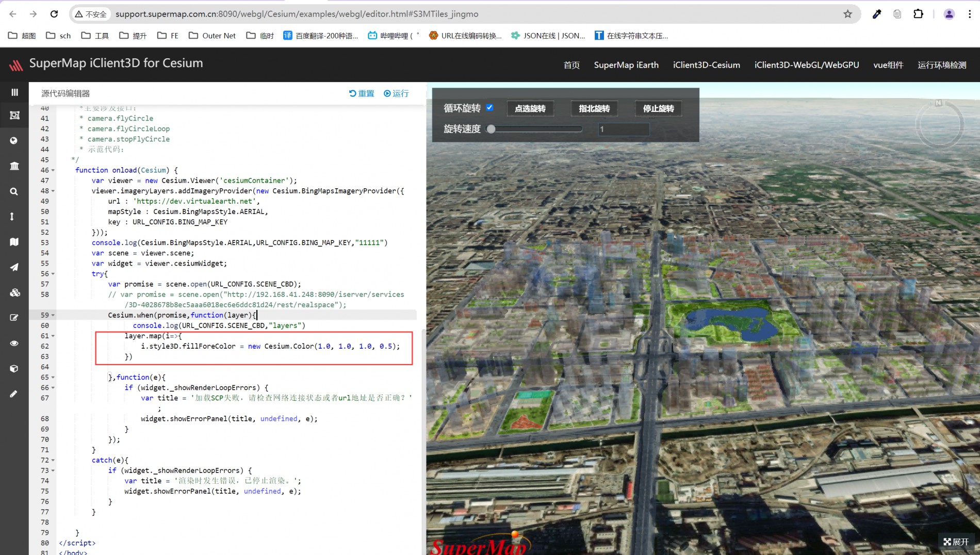Image resolution: width=980 pixels, height=555 pixels.
Task: Fold the function at line 59
Action: pos(53,315)
